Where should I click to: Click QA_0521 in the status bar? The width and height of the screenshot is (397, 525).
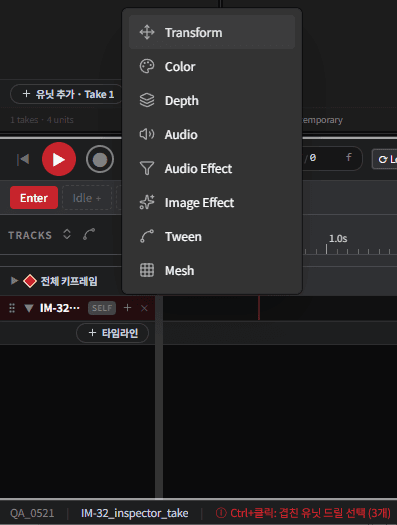tap(32, 513)
